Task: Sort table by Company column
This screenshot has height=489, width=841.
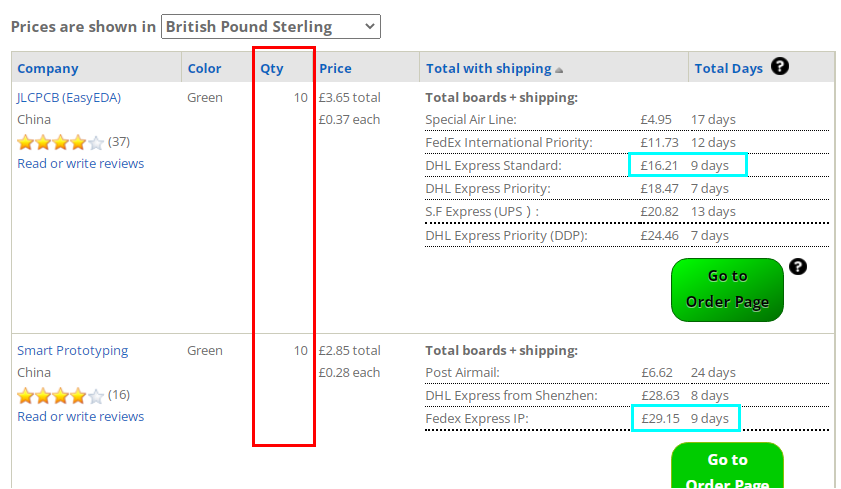Action: (x=48, y=69)
